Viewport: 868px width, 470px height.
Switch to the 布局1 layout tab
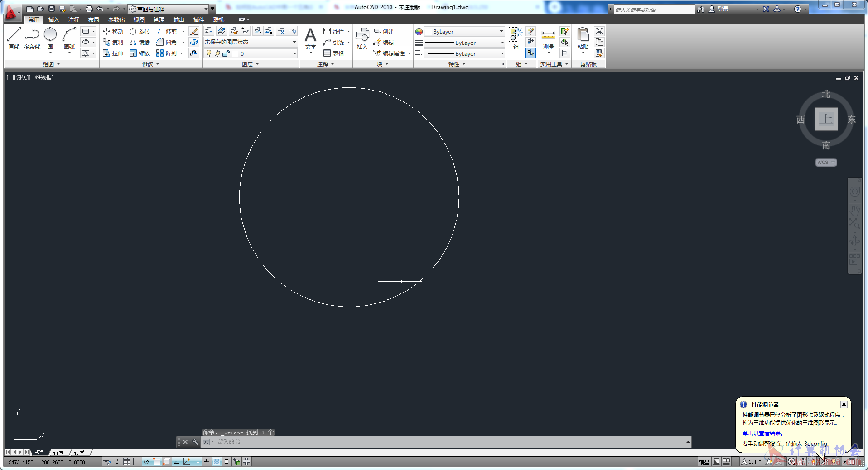59,452
